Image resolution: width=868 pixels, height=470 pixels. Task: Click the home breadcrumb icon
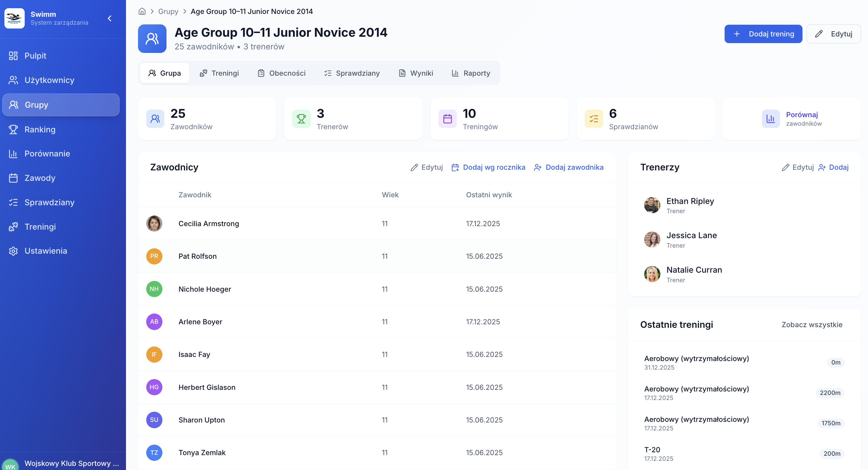(142, 11)
